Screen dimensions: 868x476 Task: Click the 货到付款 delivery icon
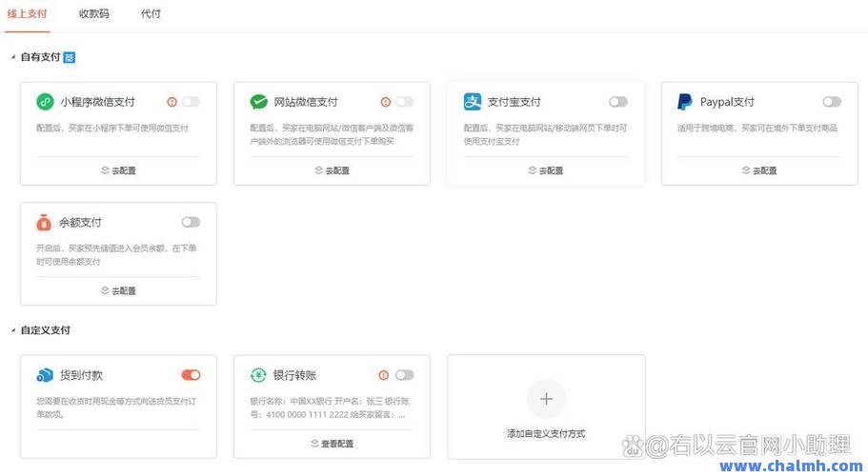click(x=45, y=375)
